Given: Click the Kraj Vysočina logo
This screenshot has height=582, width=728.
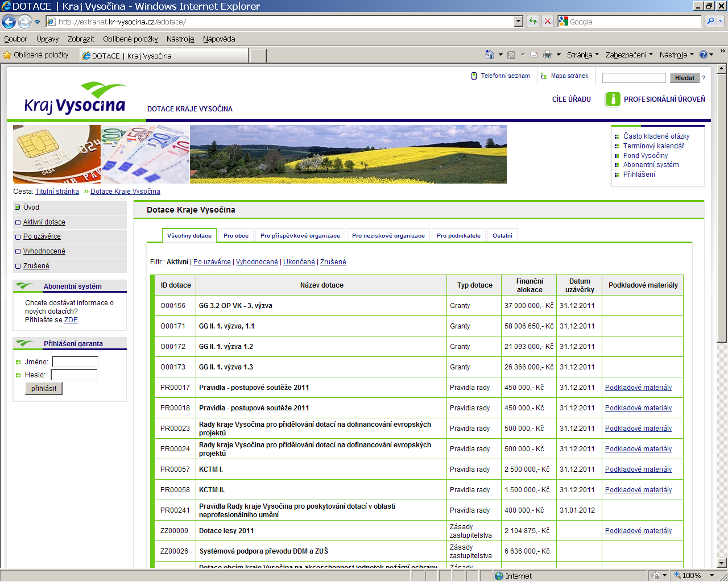Looking at the screenshot, I should 75,98.
